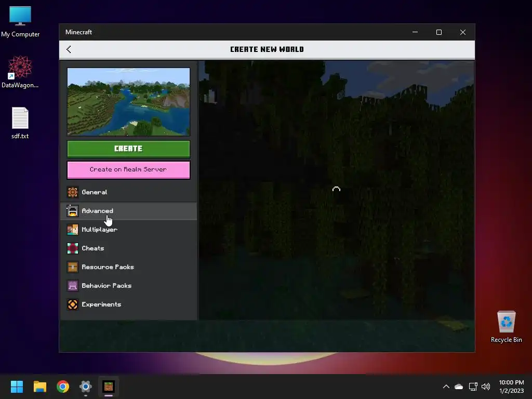Open the Advanced settings tab
532x399 pixels.
(x=129, y=211)
